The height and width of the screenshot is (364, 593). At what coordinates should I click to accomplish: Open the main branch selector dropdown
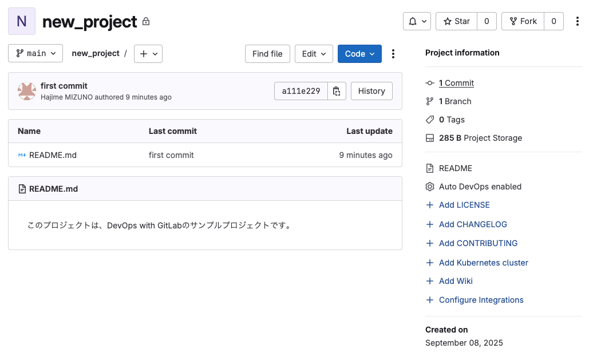point(35,53)
